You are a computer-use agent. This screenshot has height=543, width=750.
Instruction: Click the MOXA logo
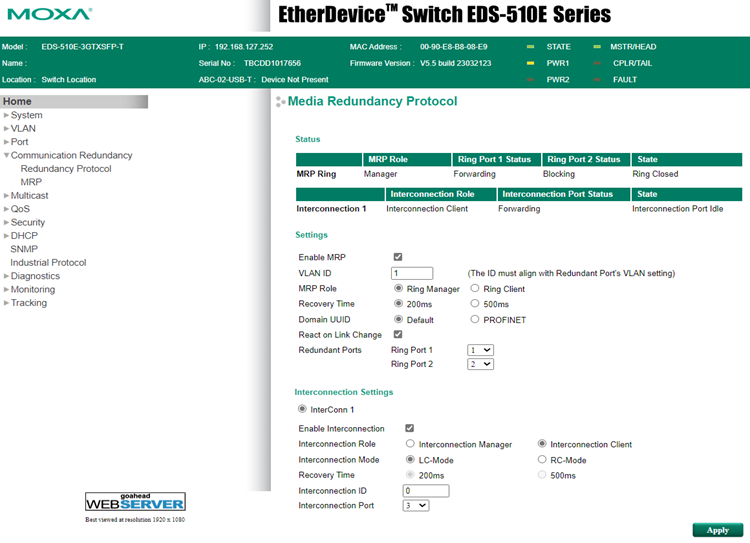pos(49,14)
